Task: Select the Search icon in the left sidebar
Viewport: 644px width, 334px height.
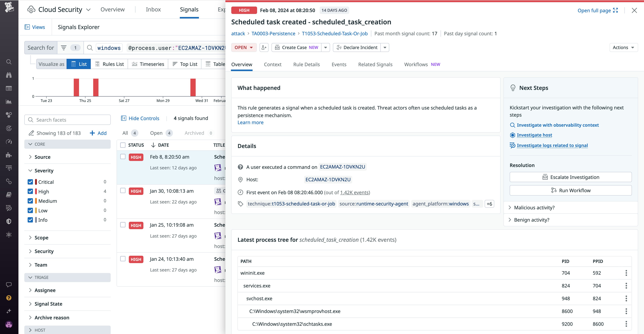Action: pyautogui.click(x=9, y=62)
